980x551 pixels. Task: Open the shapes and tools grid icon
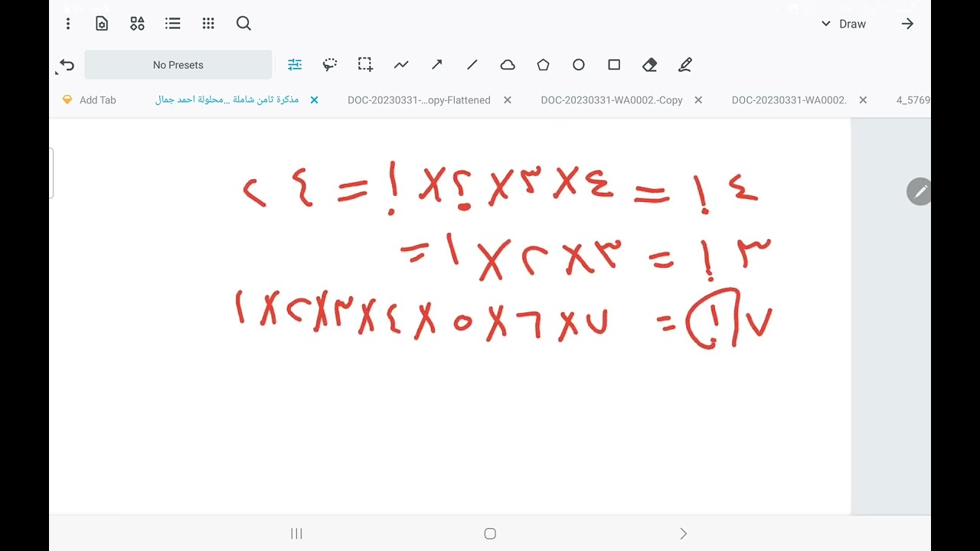(x=137, y=24)
